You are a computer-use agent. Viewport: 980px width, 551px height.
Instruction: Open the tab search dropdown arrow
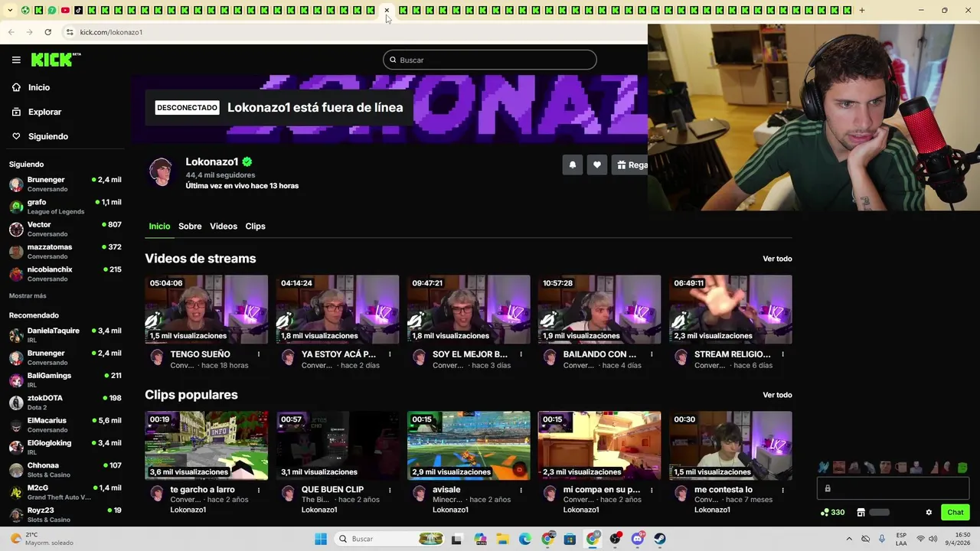coord(11,10)
